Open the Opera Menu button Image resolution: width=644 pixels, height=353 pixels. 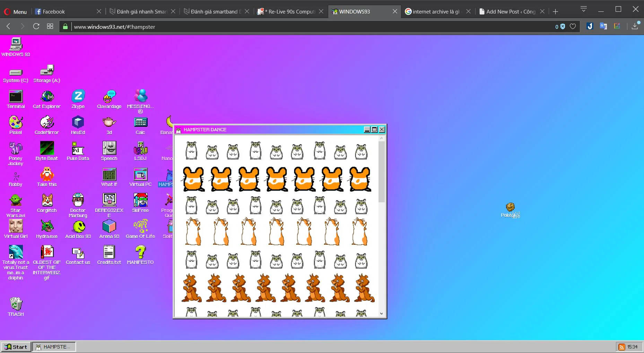15,12
